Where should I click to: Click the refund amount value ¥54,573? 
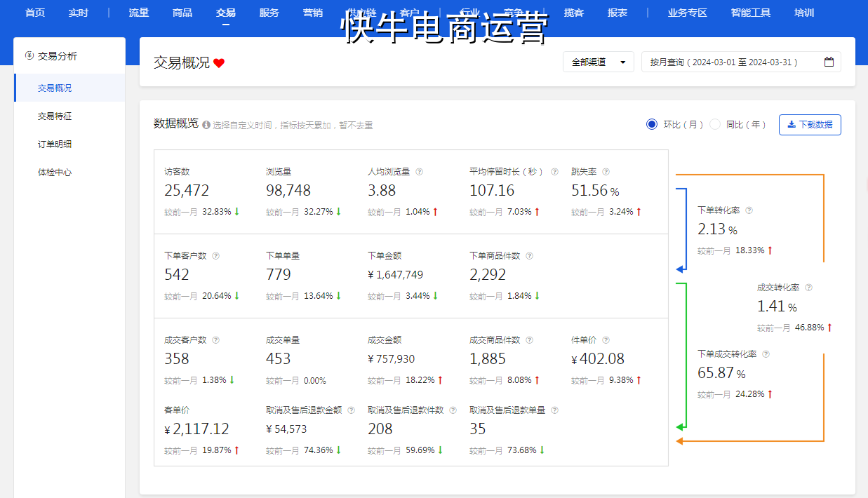(286, 429)
